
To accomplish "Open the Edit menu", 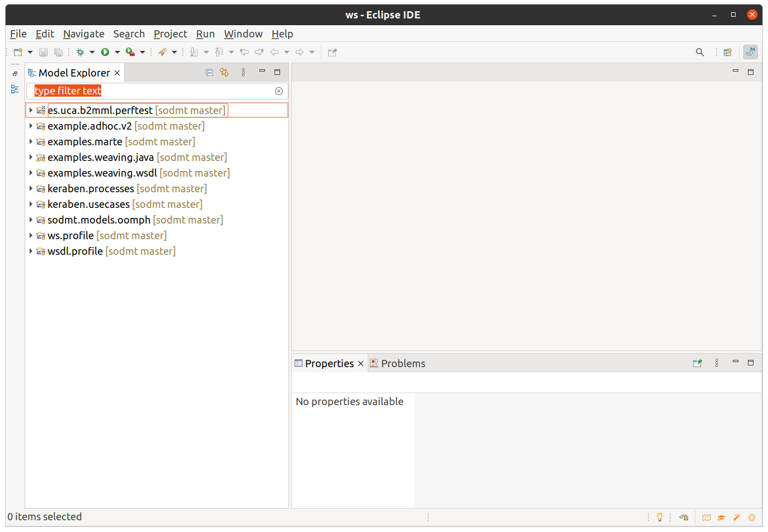I will pyautogui.click(x=45, y=34).
